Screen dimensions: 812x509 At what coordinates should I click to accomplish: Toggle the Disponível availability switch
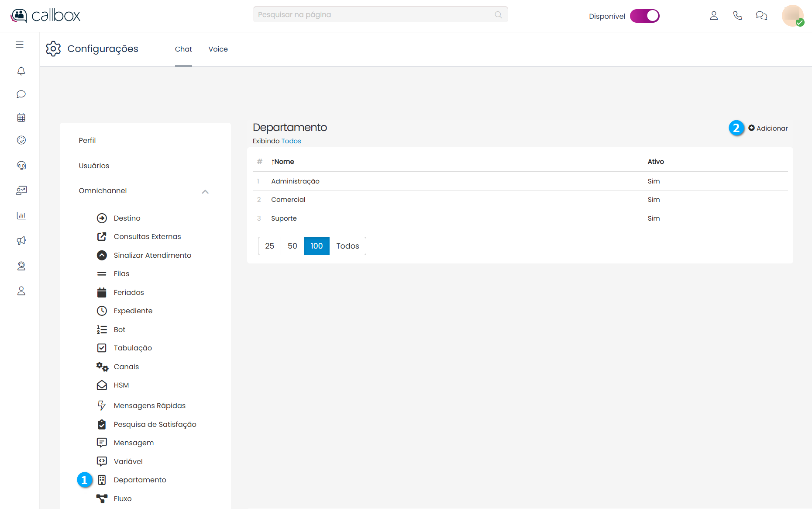click(644, 16)
